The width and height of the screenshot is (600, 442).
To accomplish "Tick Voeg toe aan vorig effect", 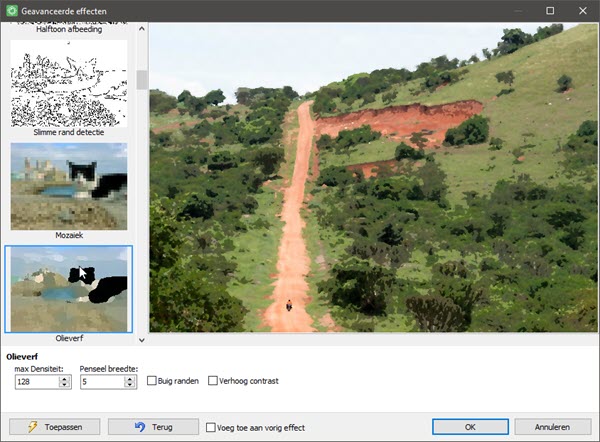I will [210, 427].
